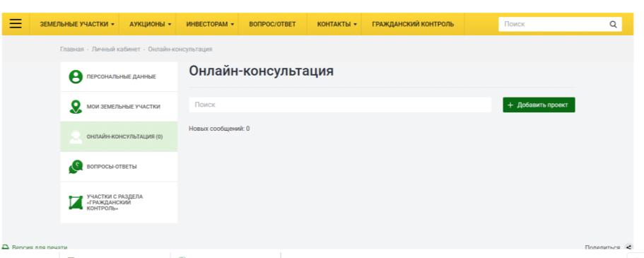The width and height of the screenshot is (644, 258).
Task: Select Мои земельные участки in the sidebar
Action: [x=119, y=107]
